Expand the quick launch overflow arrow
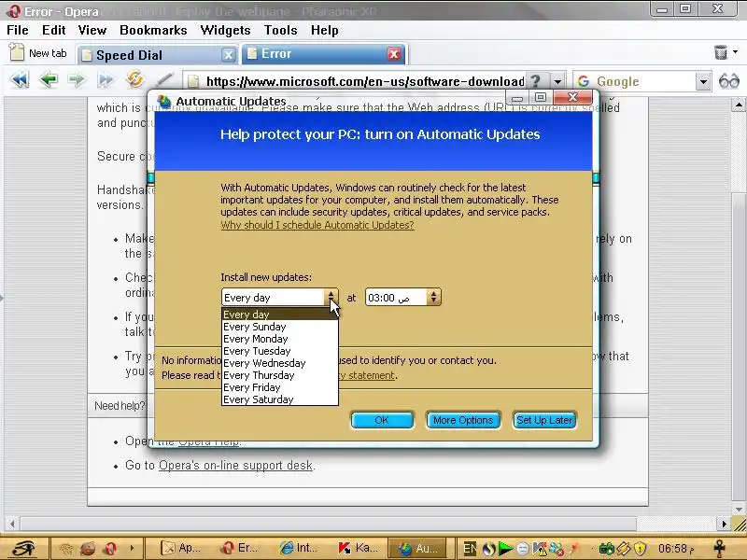Screen dimensions: 747x560 tap(132, 549)
